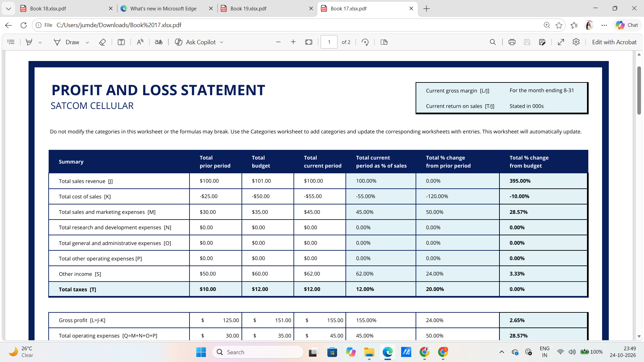This screenshot has width=644, height=362.
Task: Expand the Highlight tool options arrow
Action: pyautogui.click(x=40, y=42)
